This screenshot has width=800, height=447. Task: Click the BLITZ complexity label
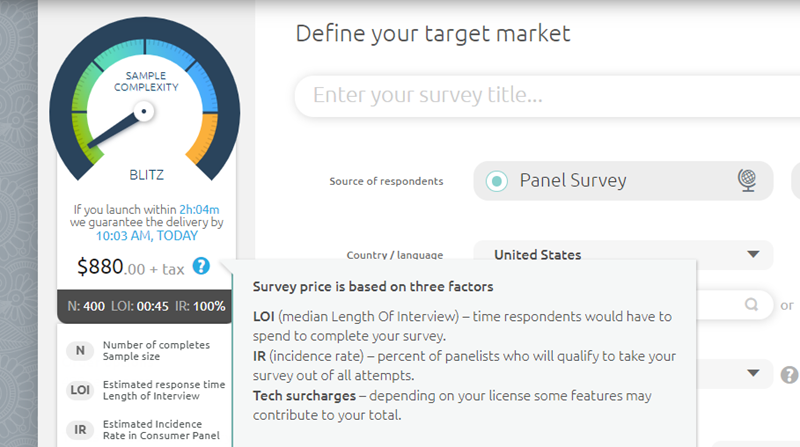(x=146, y=174)
